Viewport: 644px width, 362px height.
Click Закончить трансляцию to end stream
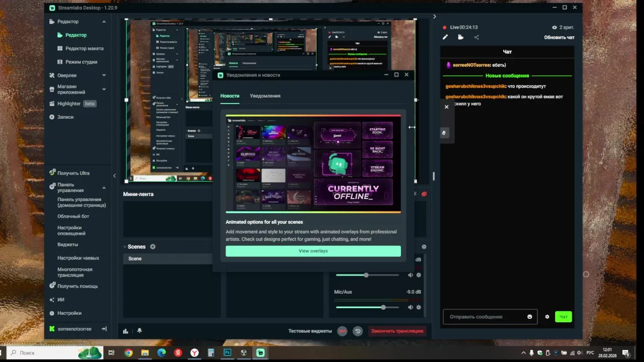397,331
